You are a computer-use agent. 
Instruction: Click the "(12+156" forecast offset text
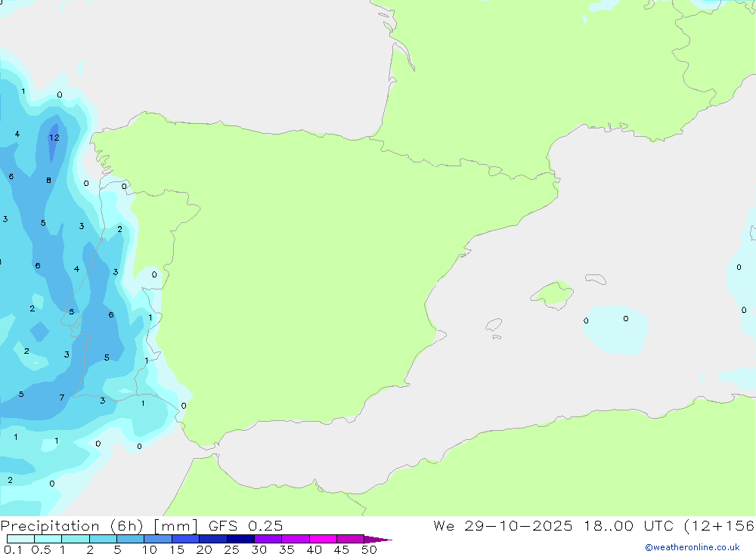[720, 526]
